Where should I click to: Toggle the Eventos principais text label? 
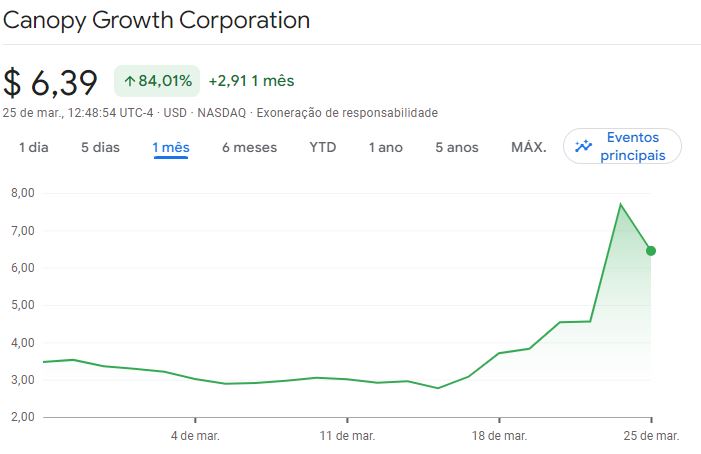(x=634, y=146)
